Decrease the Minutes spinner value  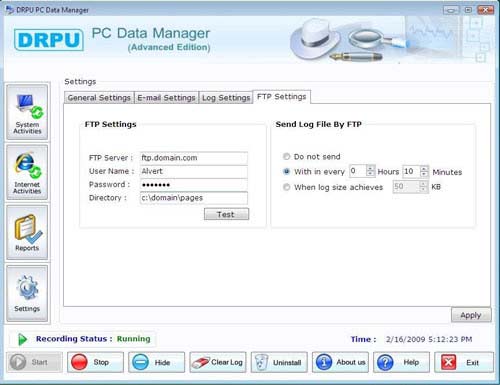pyautogui.click(x=424, y=174)
